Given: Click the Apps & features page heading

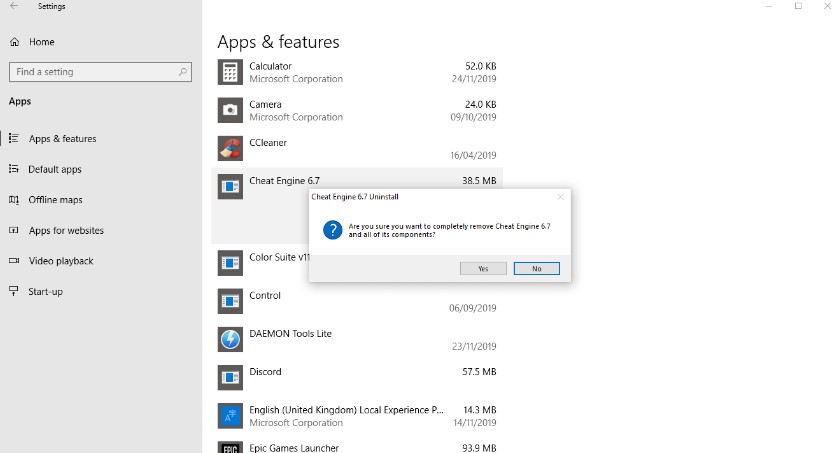Looking at the screenshot, I should 278,42.
